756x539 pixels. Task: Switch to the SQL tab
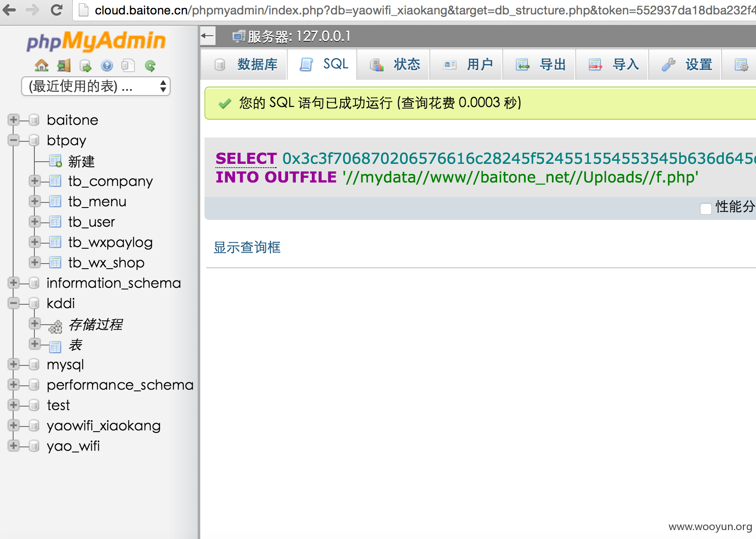(322, 64)
